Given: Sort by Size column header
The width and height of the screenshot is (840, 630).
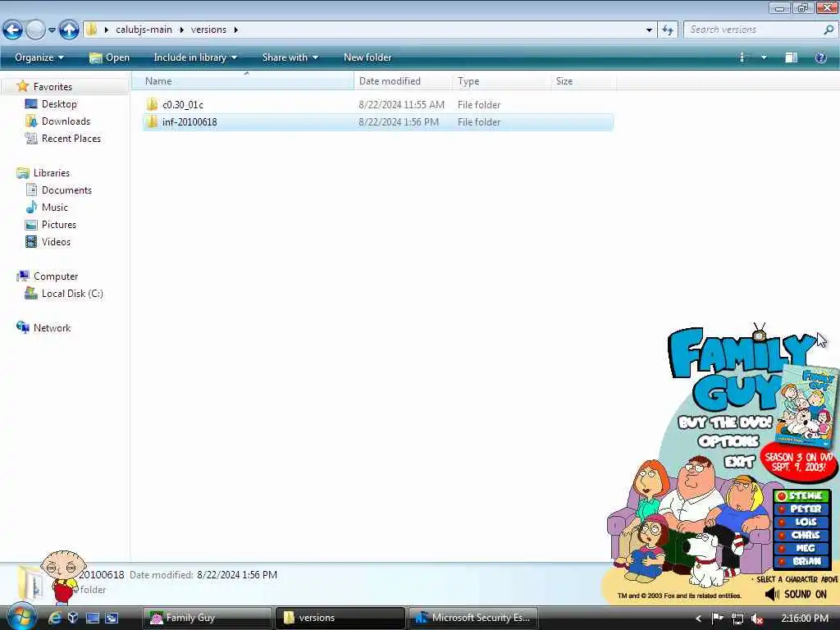Looking at the screenshot, I should pyautogui.click(x=583, y=81).
